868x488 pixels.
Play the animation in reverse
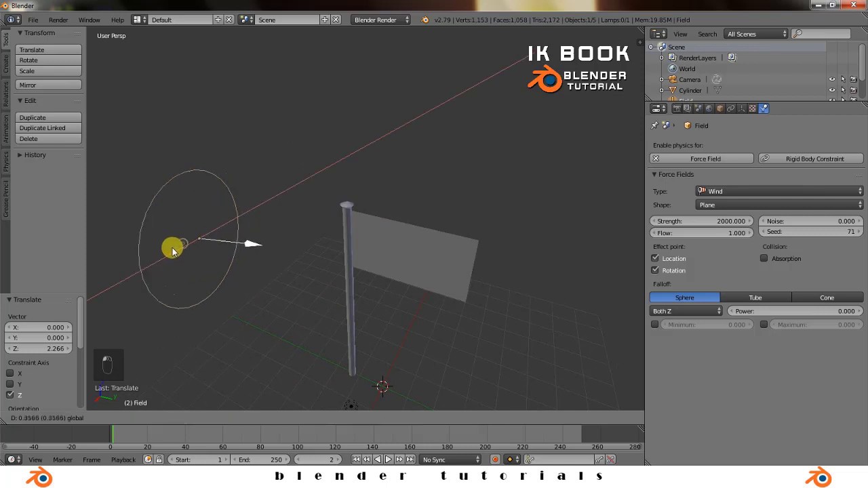[378, 460]
